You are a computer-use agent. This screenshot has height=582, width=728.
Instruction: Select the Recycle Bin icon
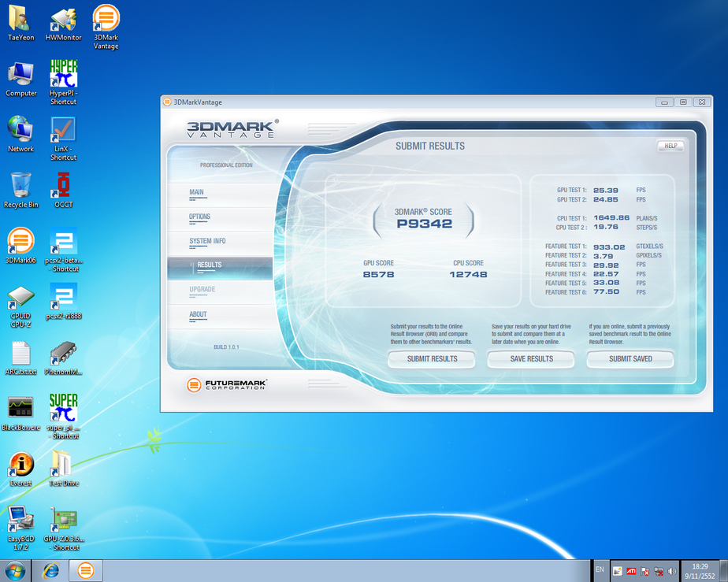tap(21, 186)
